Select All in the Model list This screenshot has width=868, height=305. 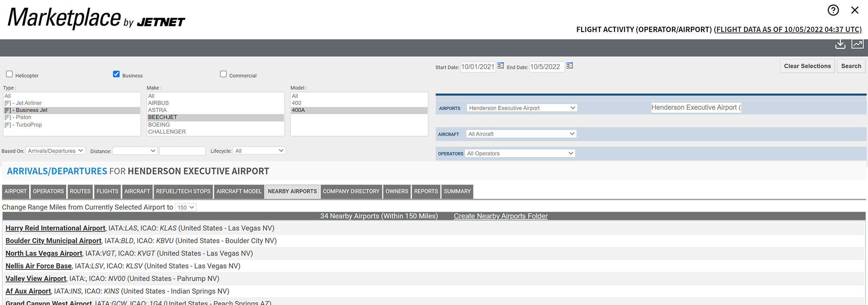click(x=359, y=96)
